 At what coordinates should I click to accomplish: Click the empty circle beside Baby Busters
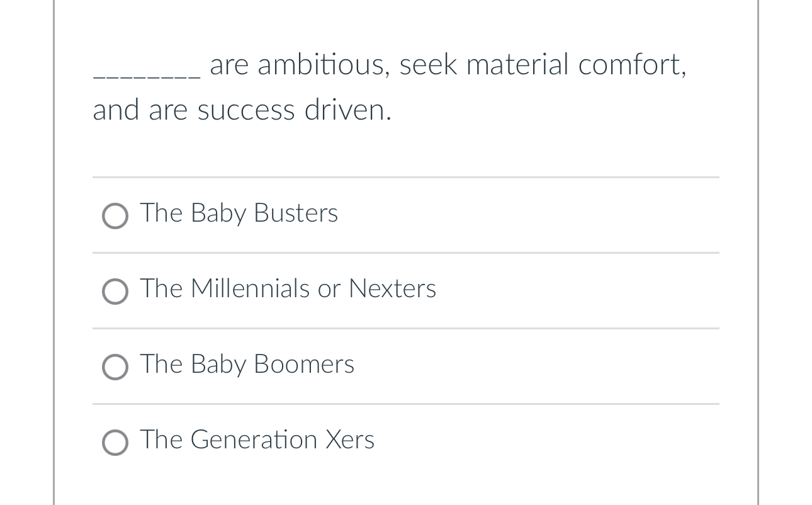(x=115, y=216)
